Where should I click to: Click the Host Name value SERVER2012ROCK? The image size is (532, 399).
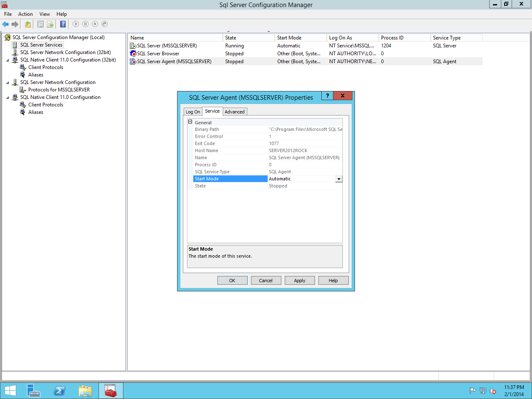288,150
